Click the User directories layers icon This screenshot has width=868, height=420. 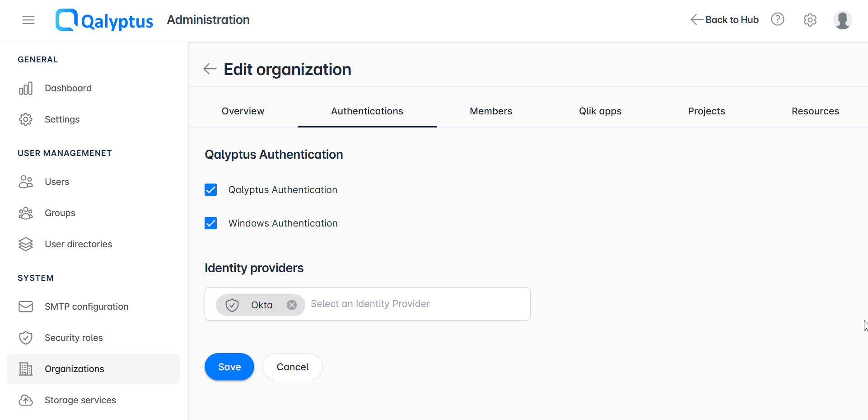point(26,244)
